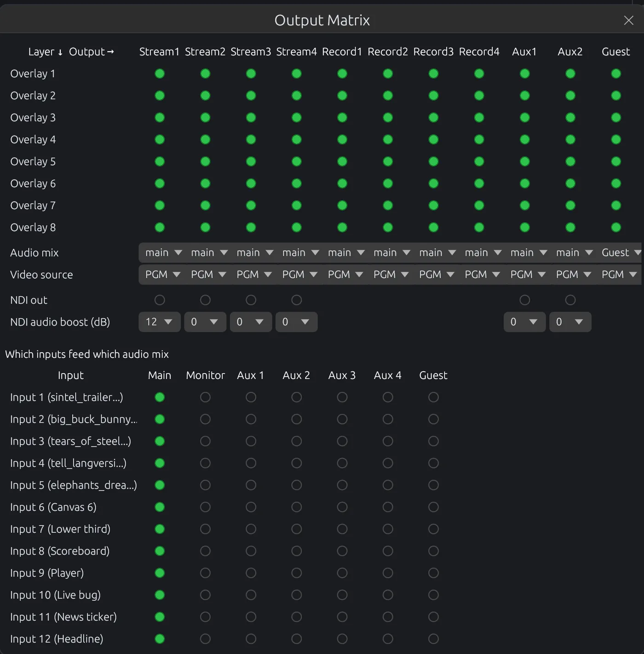
Task: Toggle Input 12 Headline in Main mix
Action: click(160, 639)
